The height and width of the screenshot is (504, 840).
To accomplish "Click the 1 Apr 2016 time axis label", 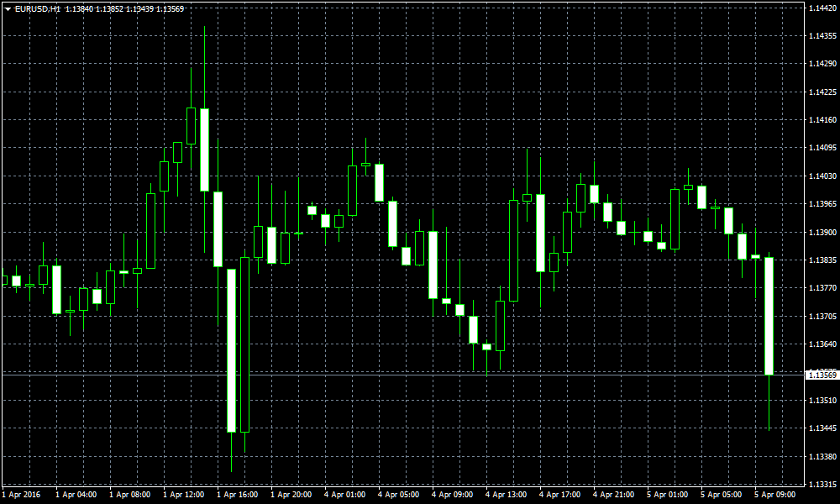I will pos(22,495).
